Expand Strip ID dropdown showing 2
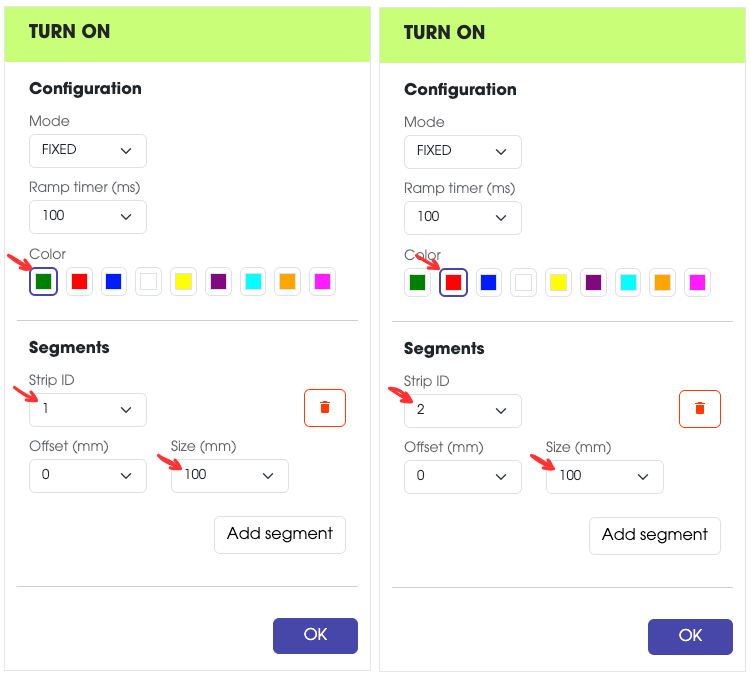 [x=463, y=411]
